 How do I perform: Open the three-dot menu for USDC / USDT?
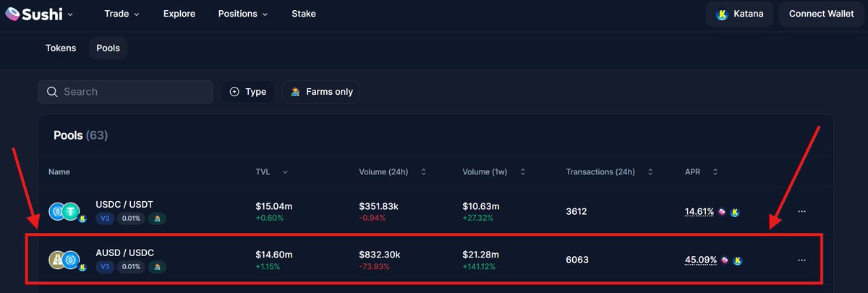(801, 211)
